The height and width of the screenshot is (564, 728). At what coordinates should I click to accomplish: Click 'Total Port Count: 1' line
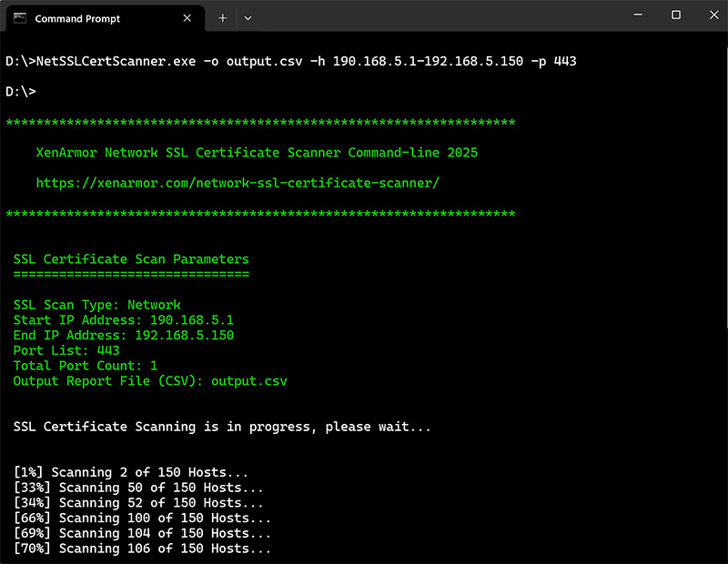click(x=86, y=366)
